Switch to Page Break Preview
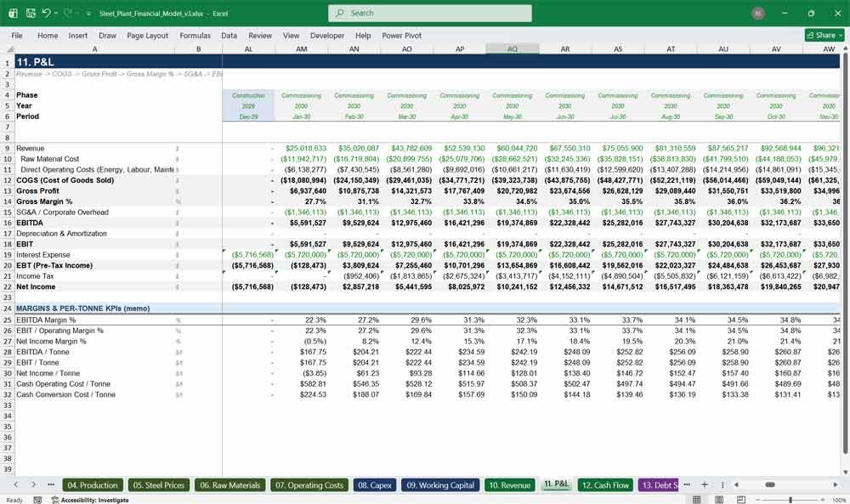This screenshot has height=504, width=850. pyautogui.click(x=741, y=499)
